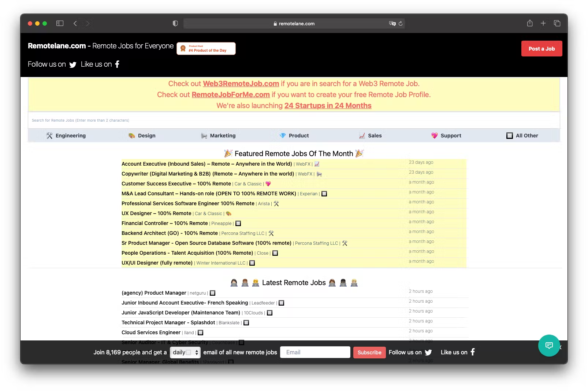Click the "Latest Remote Jobs" heading
Image resolution: width=588 pixels, height=391 pixels.
coord(294,283)
